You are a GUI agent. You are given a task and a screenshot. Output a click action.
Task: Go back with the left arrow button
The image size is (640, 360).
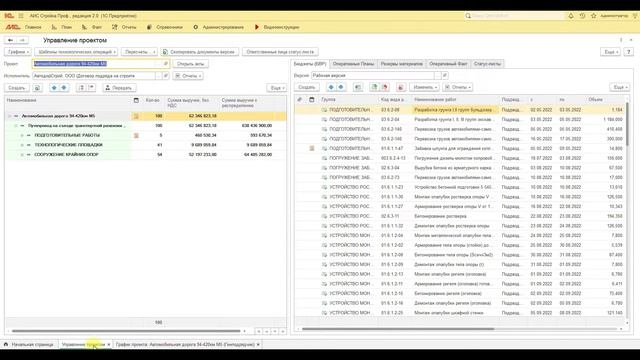click(10, 40)
